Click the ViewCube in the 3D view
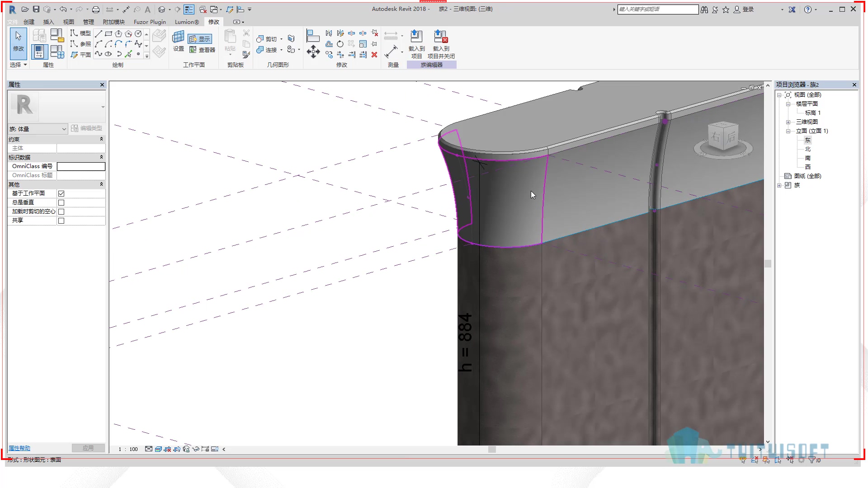 723,136
